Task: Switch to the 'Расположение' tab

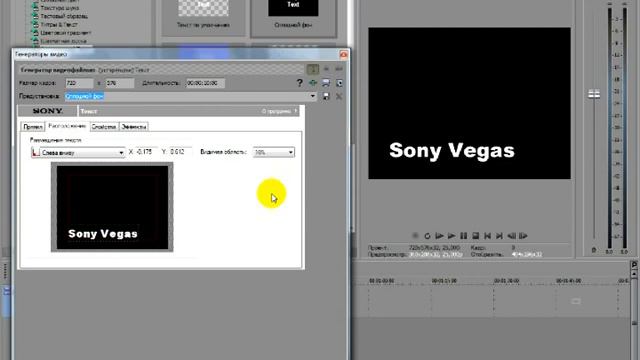Action: [67, 126]
